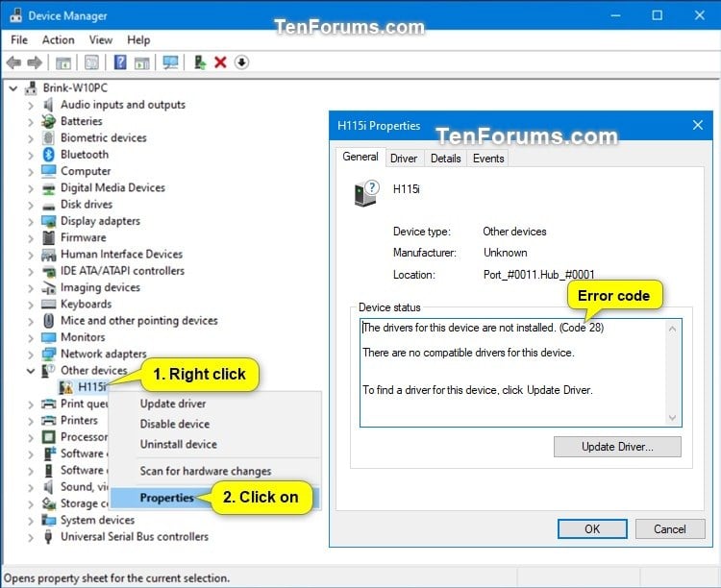Image resolution: width=721 pixels, height=588 pixels.
Task: Collapse the Other devices node
Action: click(x=31, y=371)
